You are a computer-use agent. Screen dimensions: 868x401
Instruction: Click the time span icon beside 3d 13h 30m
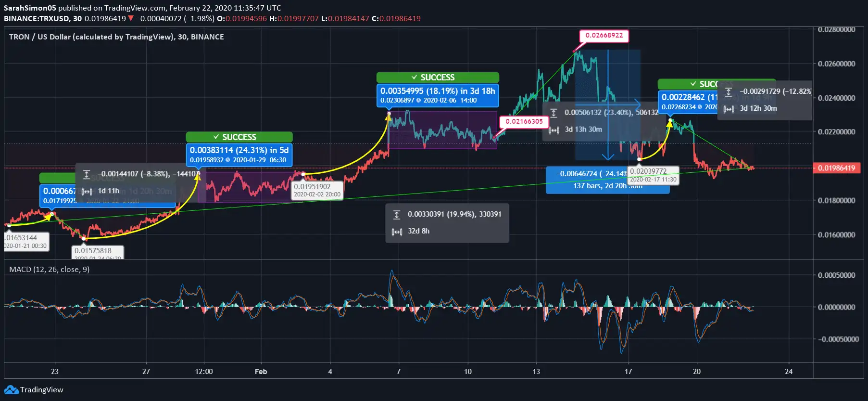554,130
